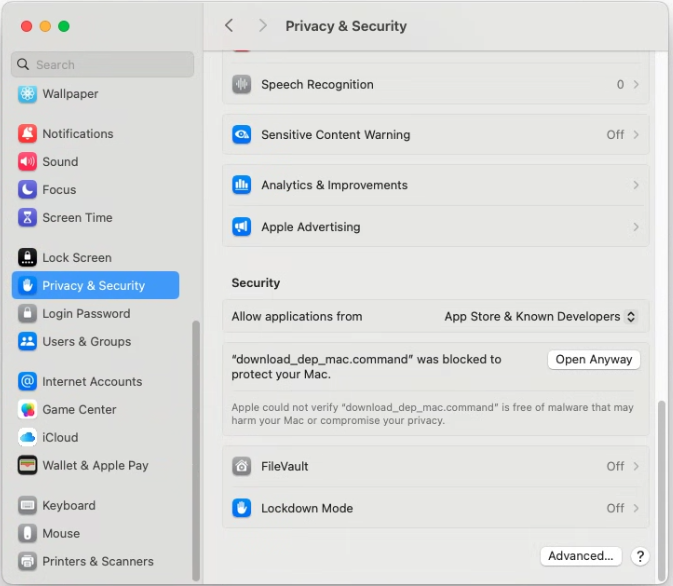This screenshot has height=586, width=673.
Task: Click the Sensitive Content Warning eye icon
Action: click(x=242, y=134)
